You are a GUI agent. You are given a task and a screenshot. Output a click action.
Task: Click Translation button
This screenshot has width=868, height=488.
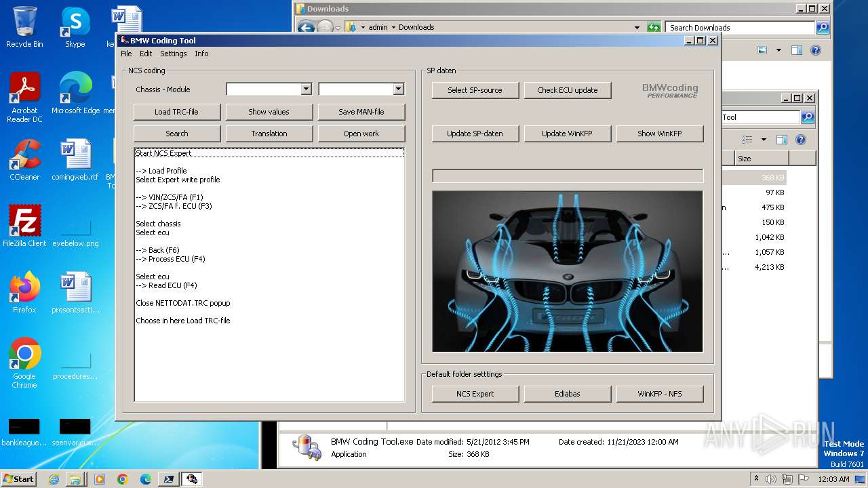point(269,134)
